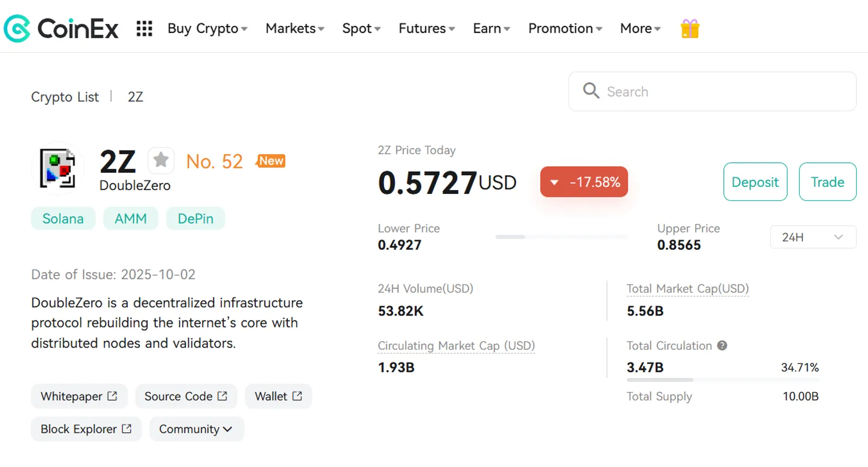Screen dimensions: 868x467
Task: Click the No. 52 rank text
Action: pos(214,161)
